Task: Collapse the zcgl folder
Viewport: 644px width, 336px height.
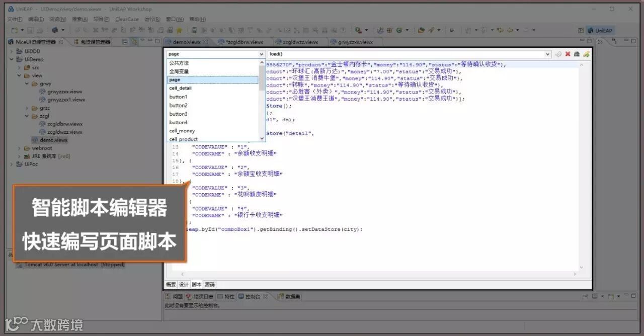Action: [x=27, y=116]
